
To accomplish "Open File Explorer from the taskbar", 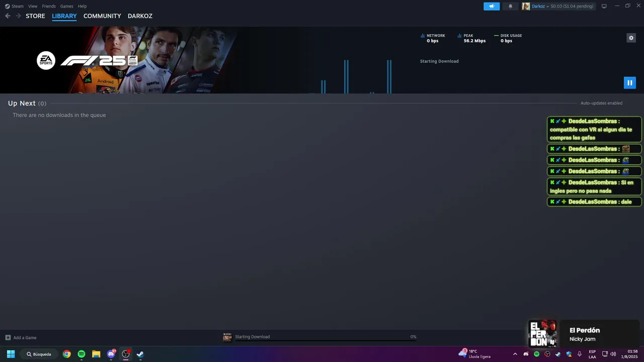I will point(96,354).
